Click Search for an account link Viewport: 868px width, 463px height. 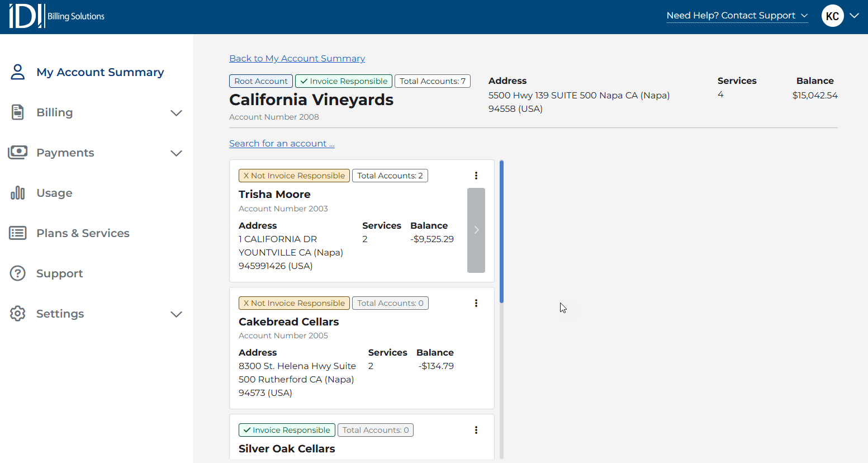pyautogui.click(x=282, y=144)
